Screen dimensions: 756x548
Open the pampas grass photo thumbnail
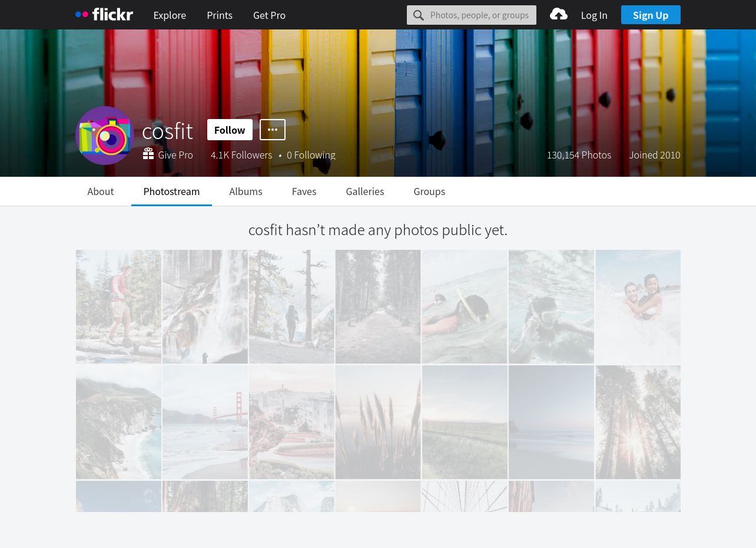point(378,422)
